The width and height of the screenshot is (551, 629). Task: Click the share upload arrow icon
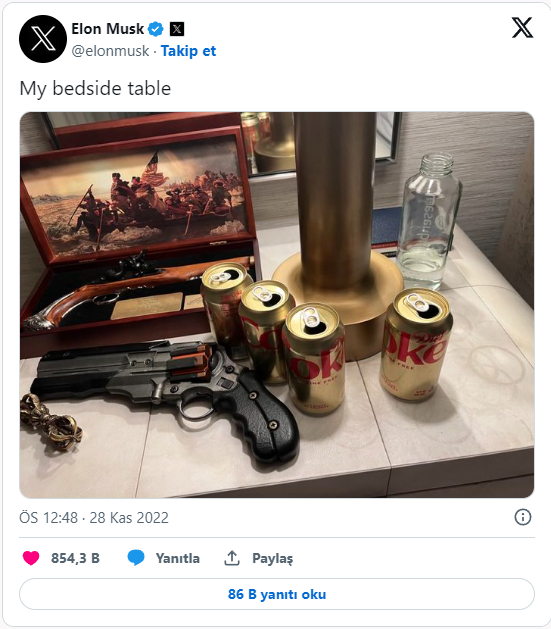tap(232, 558)
